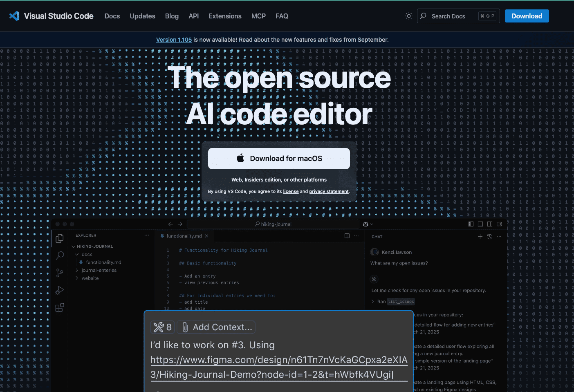Open the Explorer files icon in activity bar

(60, 238)
